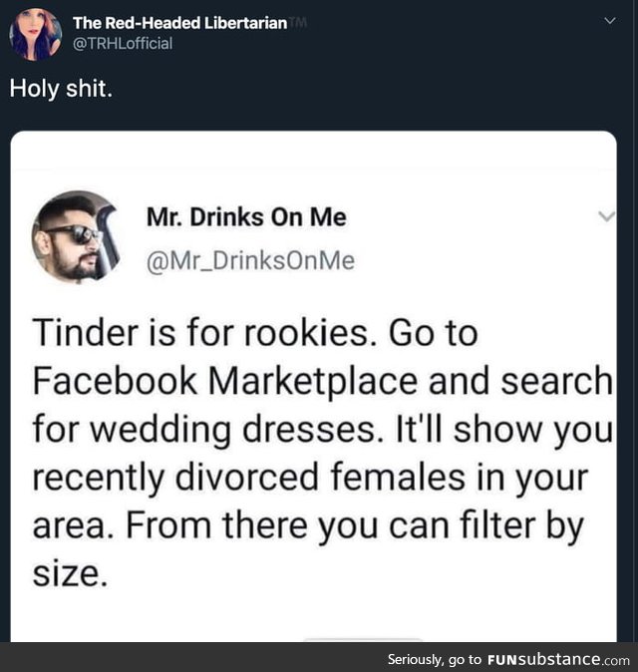Screen dimensions: 638x672
Task: Click the gray bar below embedded tweet
Action: pyautogui.click(x=363, y=640)
